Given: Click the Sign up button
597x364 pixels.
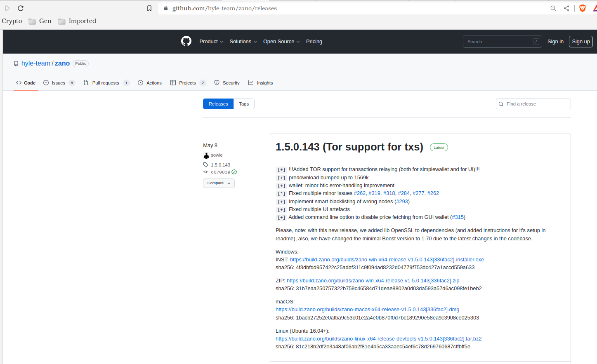Looking at the screenshot, I should (581, 42).
